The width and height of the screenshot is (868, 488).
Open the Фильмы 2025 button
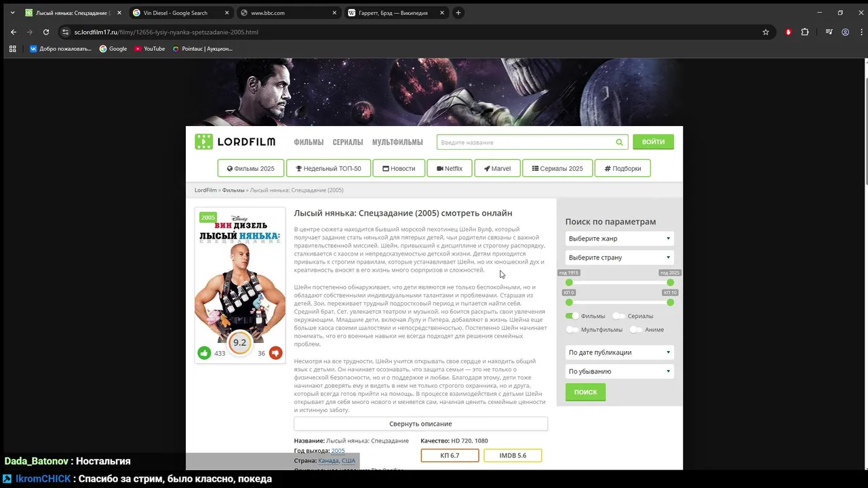click(250, 168)
